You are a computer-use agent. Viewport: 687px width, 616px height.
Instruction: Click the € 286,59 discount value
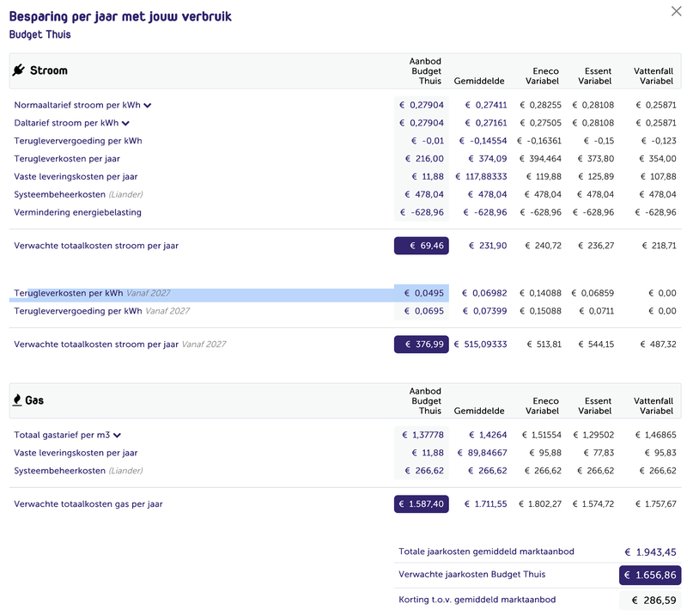pos(650,601)
